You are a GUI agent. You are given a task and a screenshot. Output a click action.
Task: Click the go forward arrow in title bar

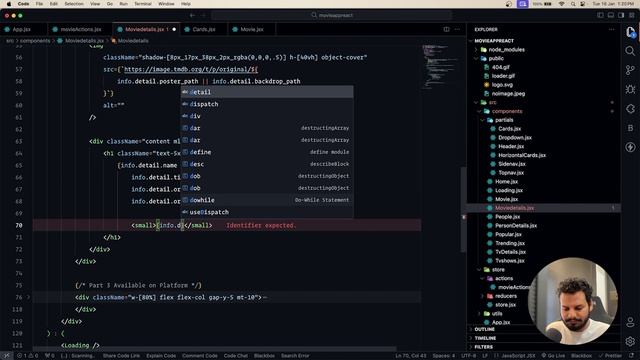pyautogui.click(x=203, y=15)
